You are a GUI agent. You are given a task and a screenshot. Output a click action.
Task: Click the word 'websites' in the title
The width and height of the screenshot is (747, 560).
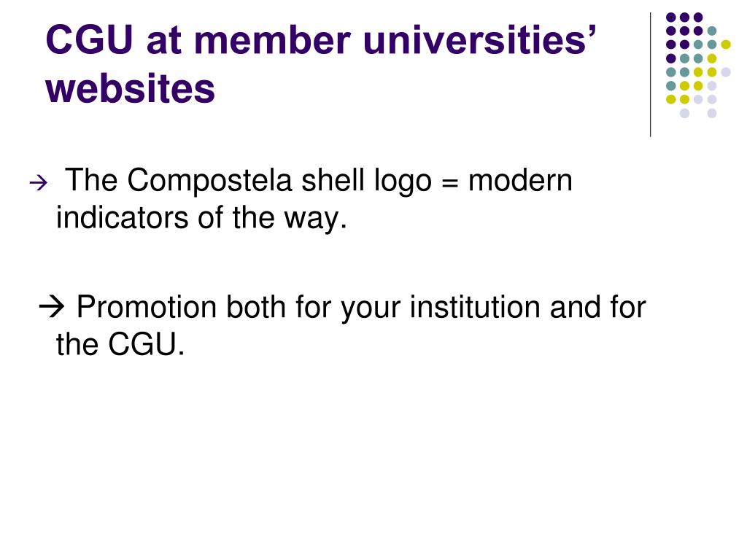[x=131, y=88]
